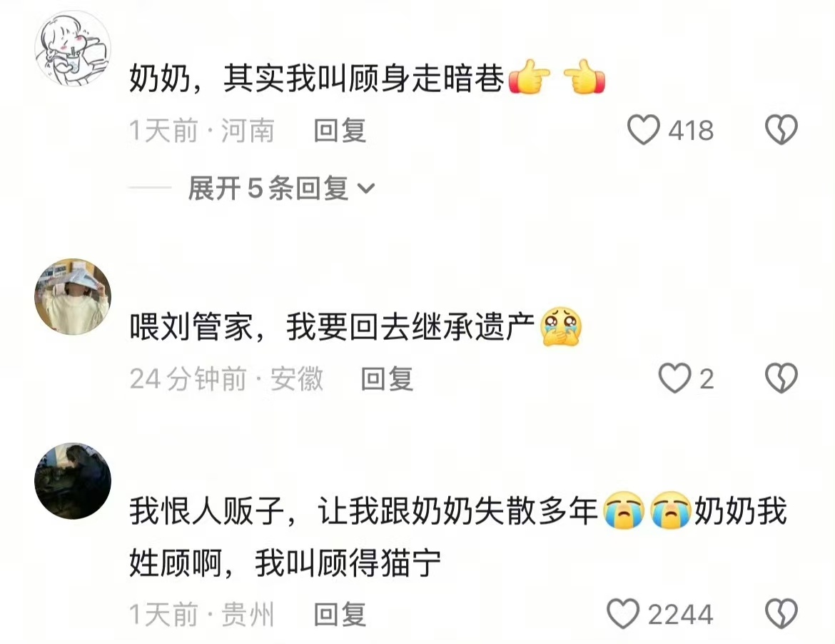The image size is (835, 644).
Task: Open the 安徽 commenter's avatar
Action: coord(73,297)
